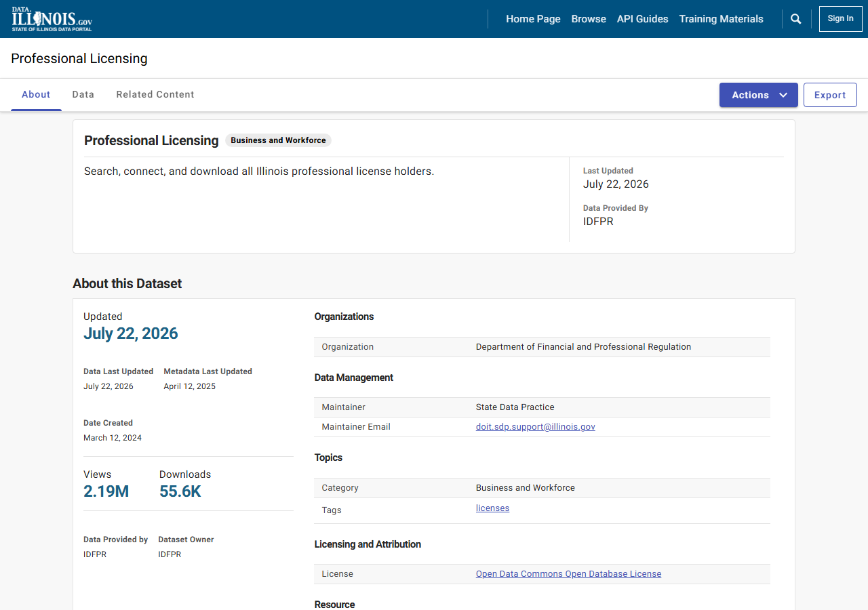Open the search magnifier icon
The height and width of the screenshot is (610, 868).
point(796,19)
